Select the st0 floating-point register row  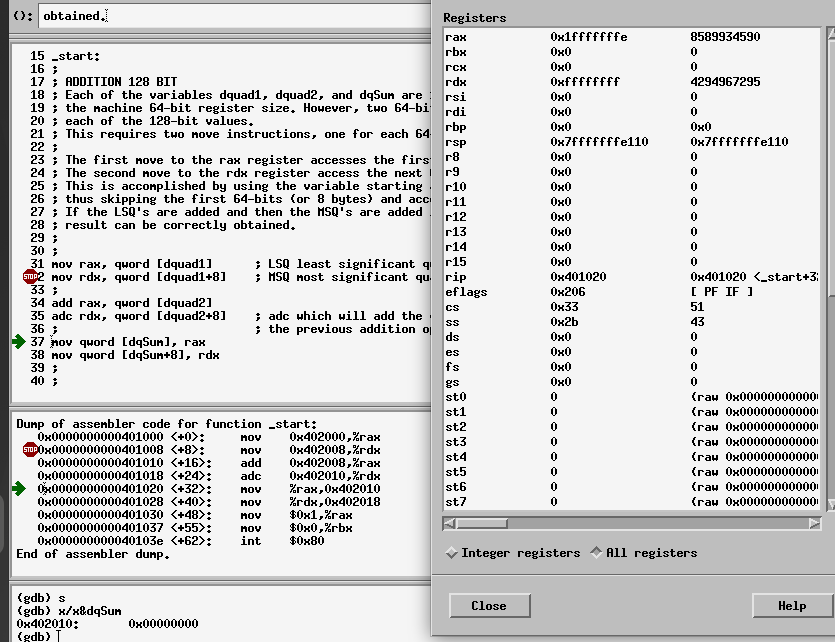(x=632, y=397)
